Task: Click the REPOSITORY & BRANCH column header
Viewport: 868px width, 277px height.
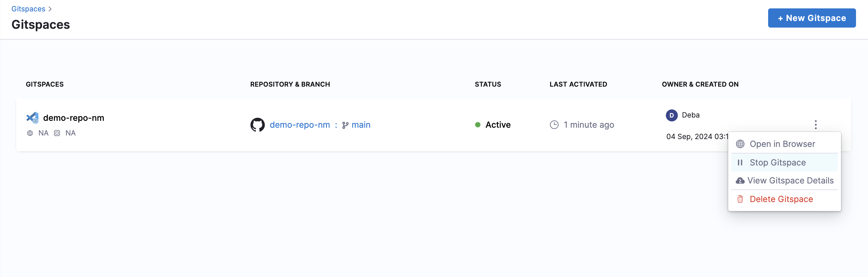Action: 290,84
